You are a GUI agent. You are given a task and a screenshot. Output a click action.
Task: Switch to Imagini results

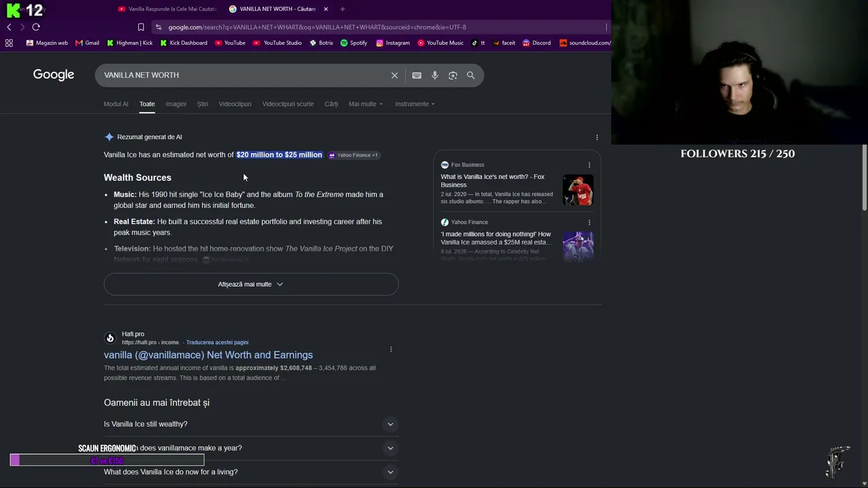176,104
